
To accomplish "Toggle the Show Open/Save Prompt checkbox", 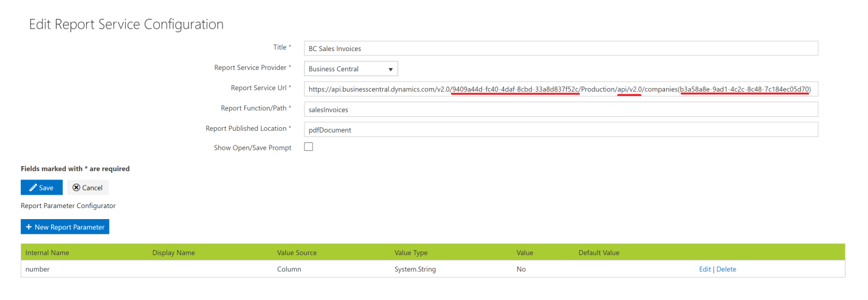I will pos(308,147).
